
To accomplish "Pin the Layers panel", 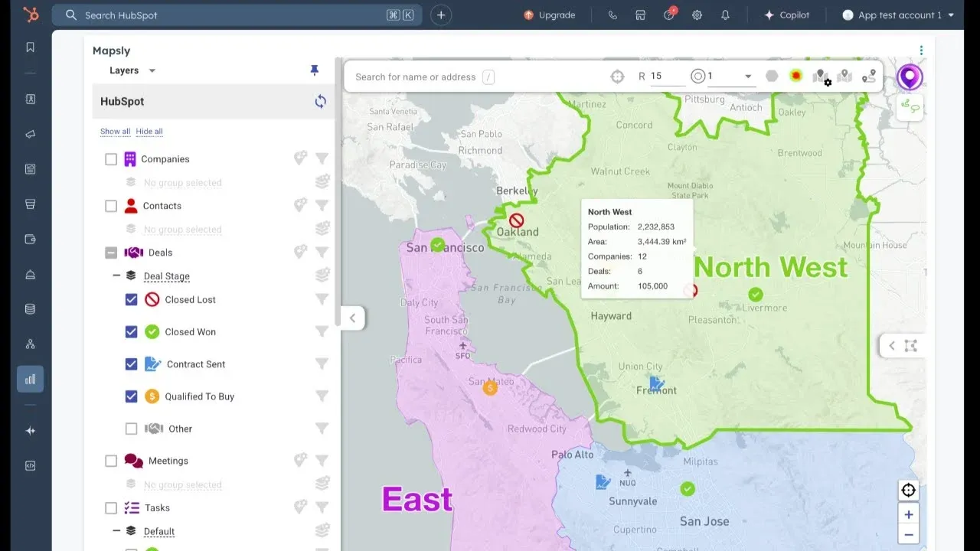I will point(314,70).
